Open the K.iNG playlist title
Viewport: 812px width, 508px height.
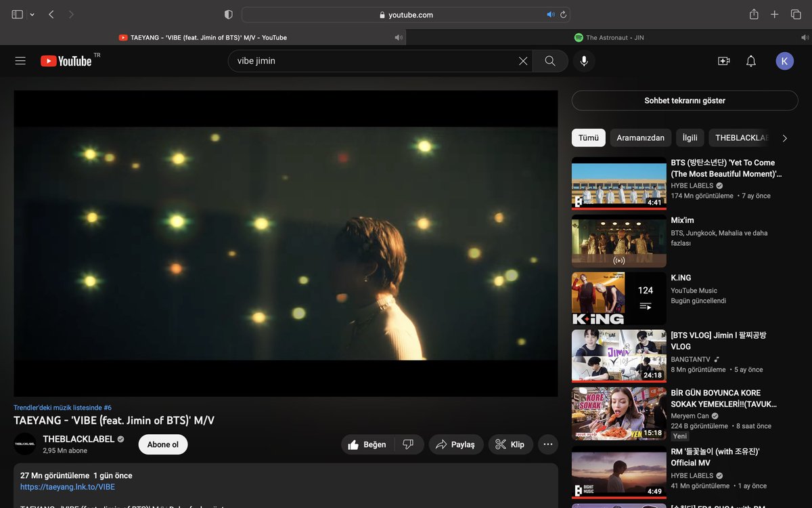682,278
